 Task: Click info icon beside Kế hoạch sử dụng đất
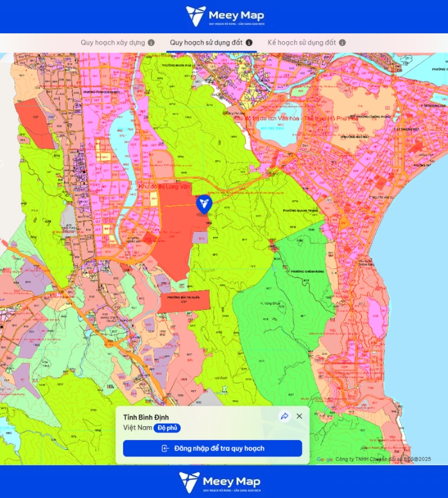click(342, 43)
